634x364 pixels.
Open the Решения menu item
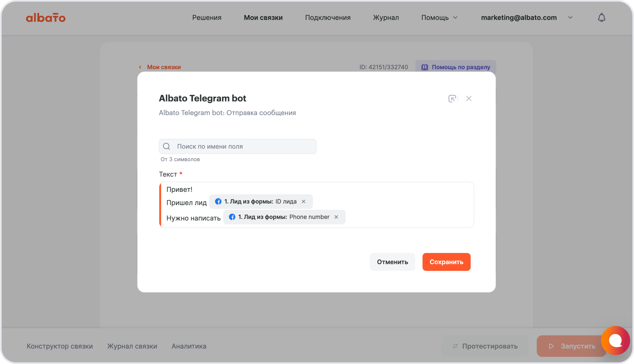point(207,18)
